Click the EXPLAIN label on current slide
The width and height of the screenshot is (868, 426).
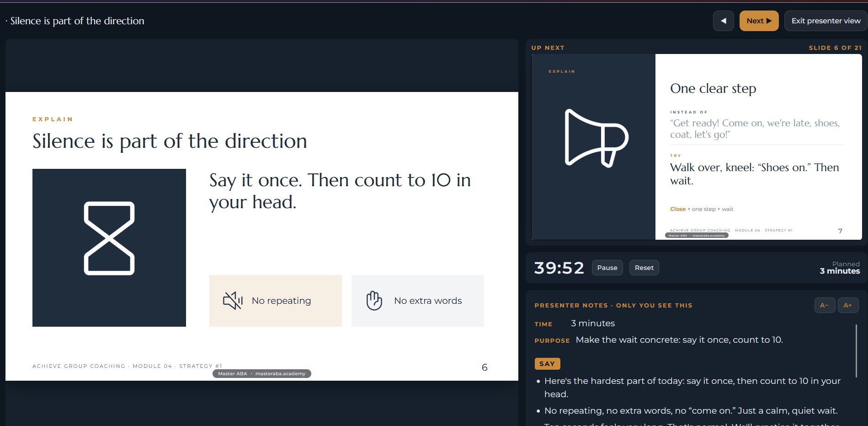click(53, 119)
